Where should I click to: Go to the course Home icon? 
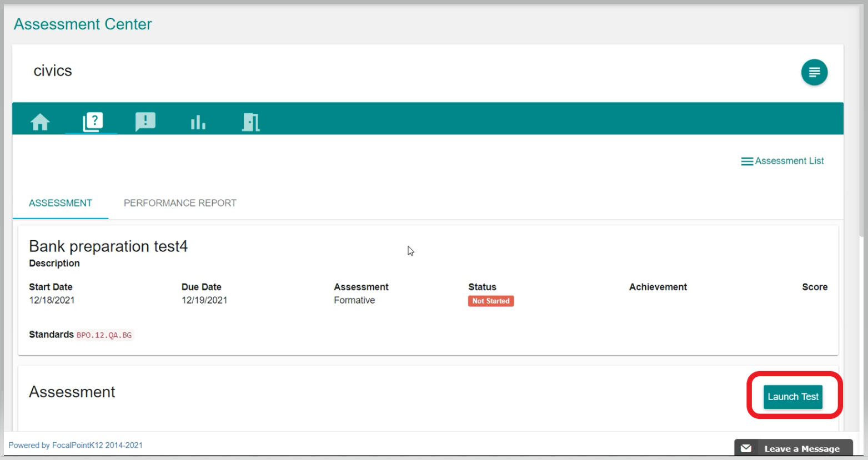tap(40, 122)
